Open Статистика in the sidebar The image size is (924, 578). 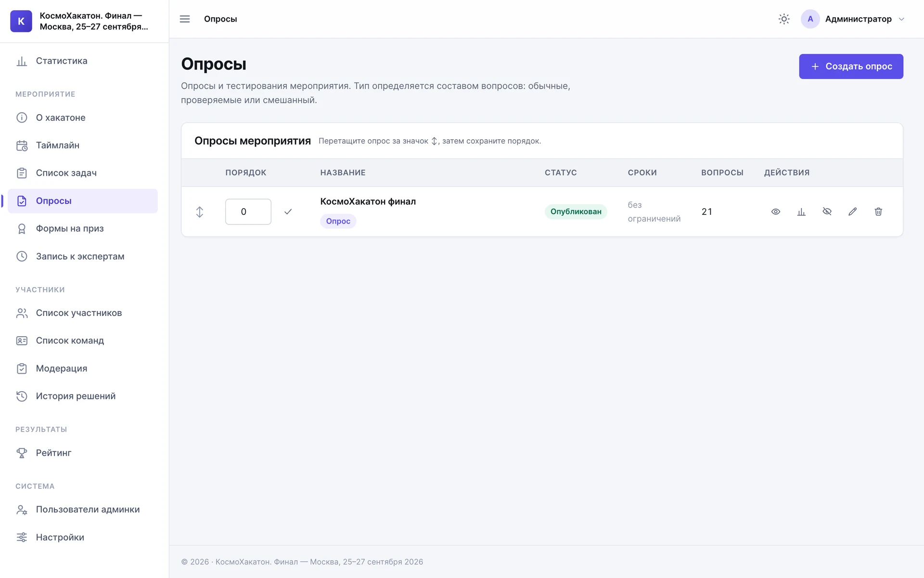pyautogui.click(x=83, y=61)
